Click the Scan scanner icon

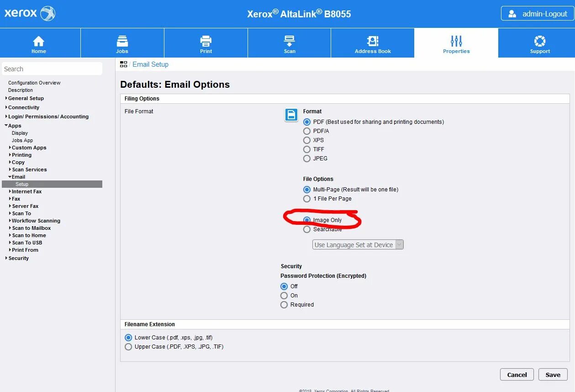click(x=290, y=41)
